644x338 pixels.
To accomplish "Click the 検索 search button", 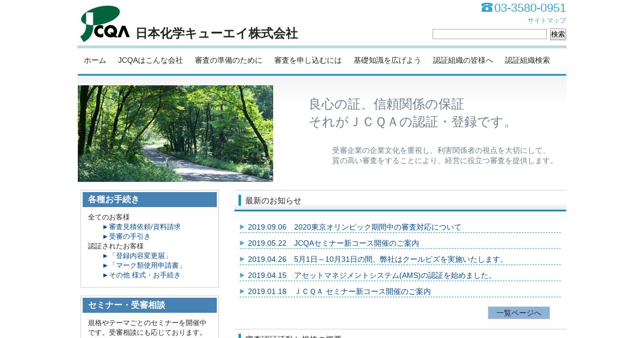I will point(558,34).
